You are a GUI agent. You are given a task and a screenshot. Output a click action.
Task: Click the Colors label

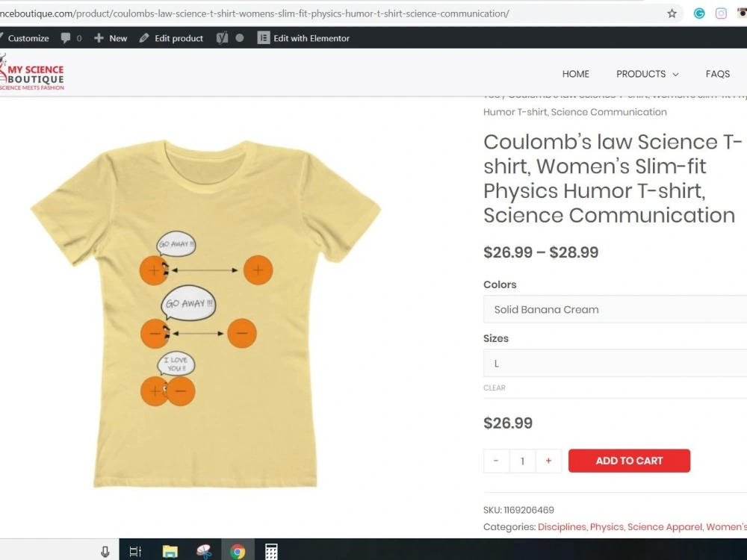point(500,284)
